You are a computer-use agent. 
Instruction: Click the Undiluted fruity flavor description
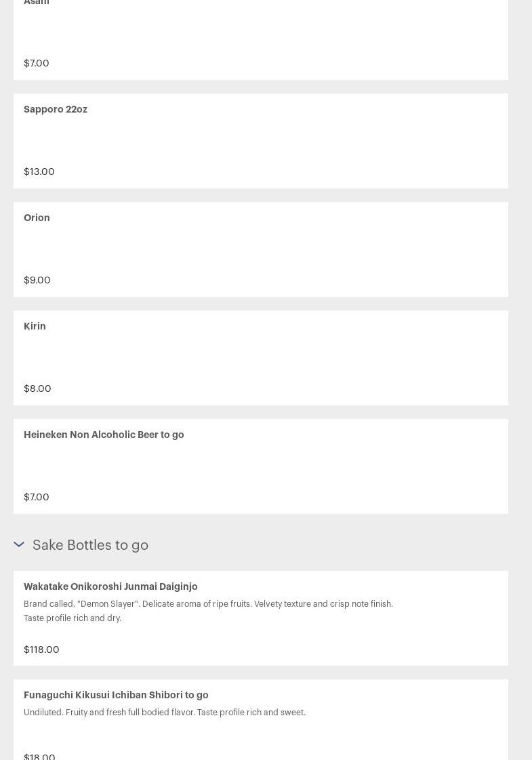pyautogui.click(x=165, y=713)
